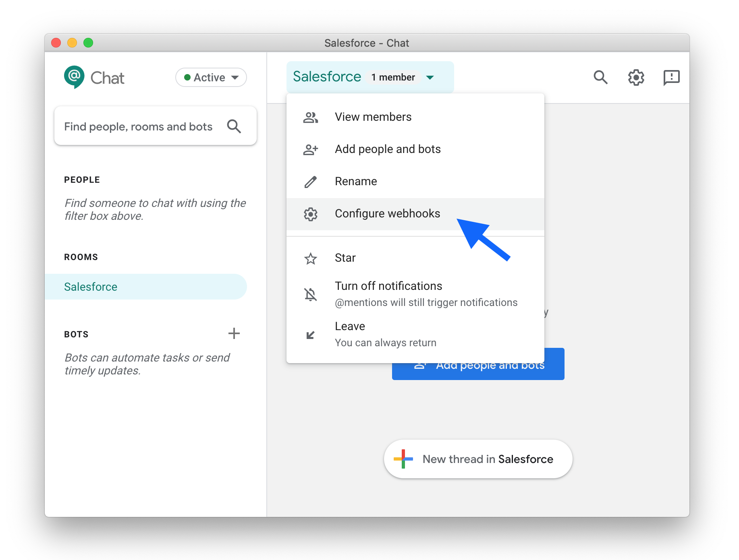Click the colorful plus icon for new thread
Viewport: 739px width, 560px height.
click(x=403, y=459)
